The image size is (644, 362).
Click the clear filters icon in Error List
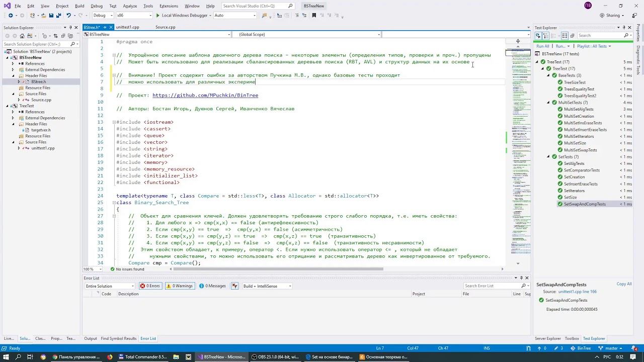click(x=234, y=286)
